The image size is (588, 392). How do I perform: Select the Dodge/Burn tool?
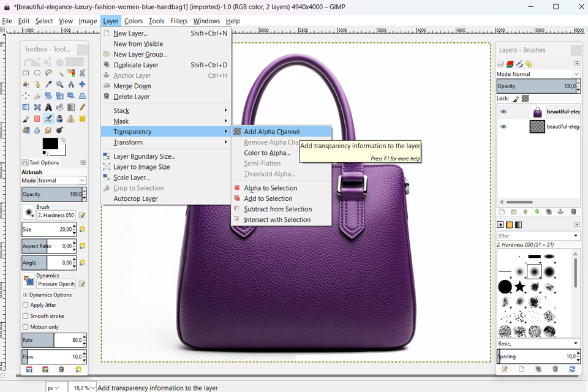[x=60, y=130]
